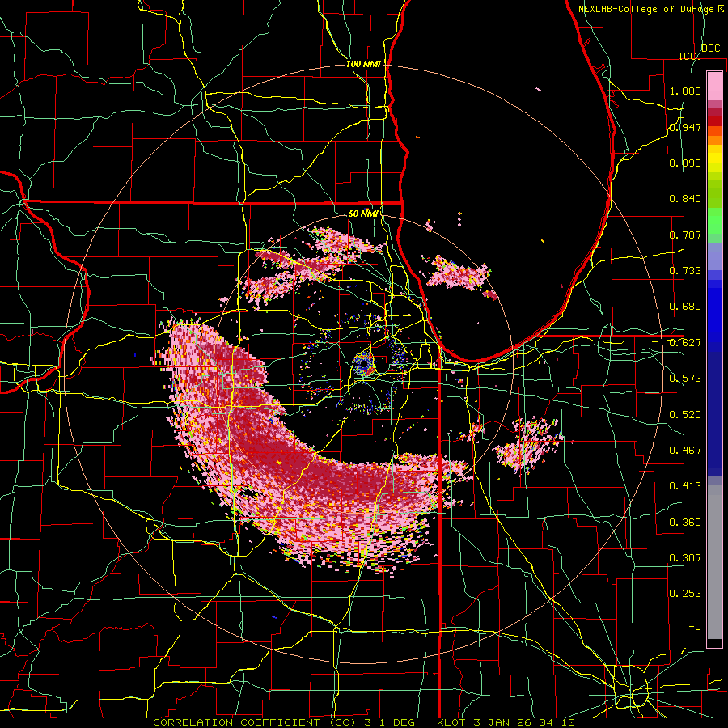Click the [CC] legend unit label
728x728 pixels.
(x=690, y=56)
